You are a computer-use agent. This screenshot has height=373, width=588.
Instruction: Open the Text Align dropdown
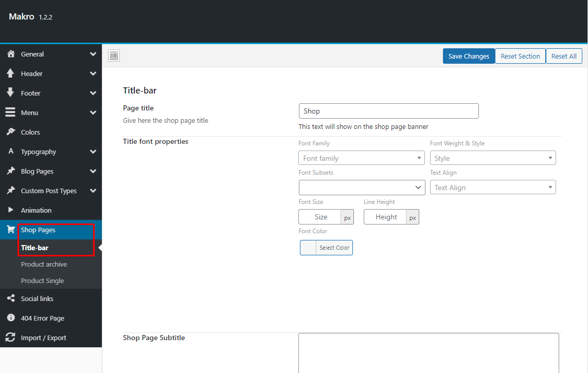[x=493, y=187]
